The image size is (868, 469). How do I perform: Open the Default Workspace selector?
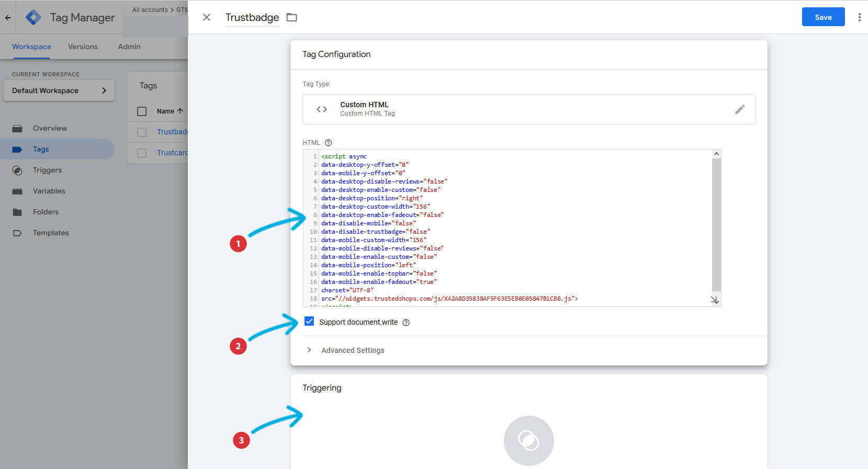coord(59,90)
